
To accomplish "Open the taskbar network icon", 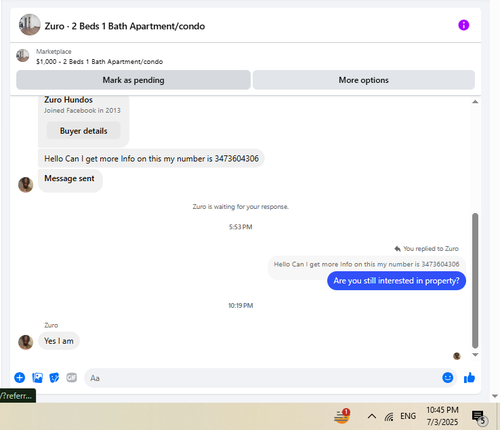I will coord(389,416).
